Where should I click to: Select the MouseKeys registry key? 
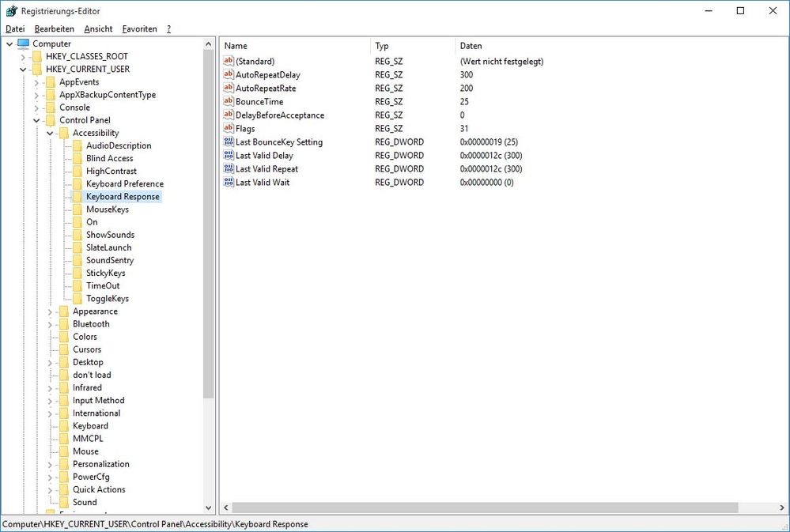[107, 209]
